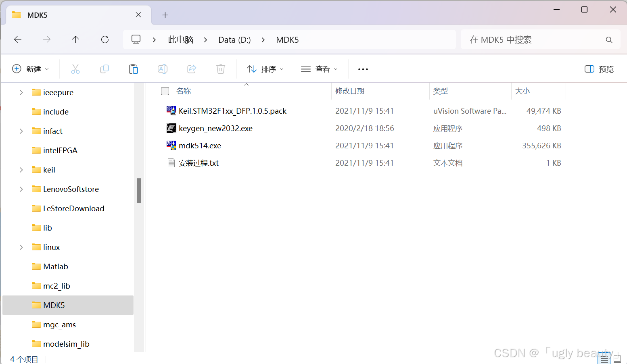Open chevron dropdown after 此电脑 in address bar
The height and width of the screenshot is (364, 627).
(x=206, y=40)
